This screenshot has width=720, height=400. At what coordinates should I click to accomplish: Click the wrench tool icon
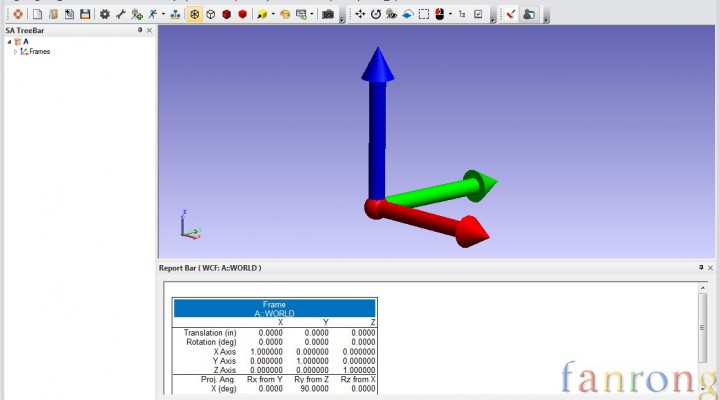pos(120,14)
